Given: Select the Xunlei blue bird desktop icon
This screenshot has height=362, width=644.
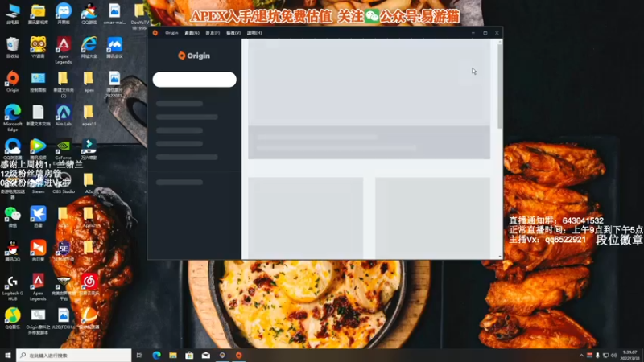Looking at the screenshot, I should tap(38, 217).
